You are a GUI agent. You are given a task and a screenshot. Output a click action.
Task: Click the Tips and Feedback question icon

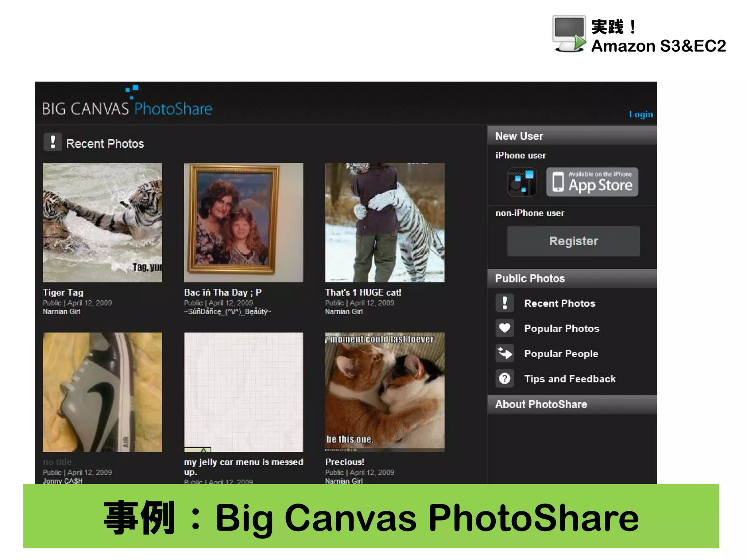(x=504, y=378)
